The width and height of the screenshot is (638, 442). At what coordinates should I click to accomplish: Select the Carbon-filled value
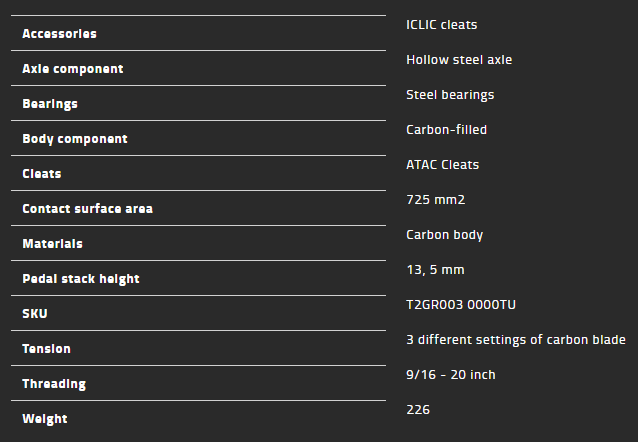tap(446, 129)
